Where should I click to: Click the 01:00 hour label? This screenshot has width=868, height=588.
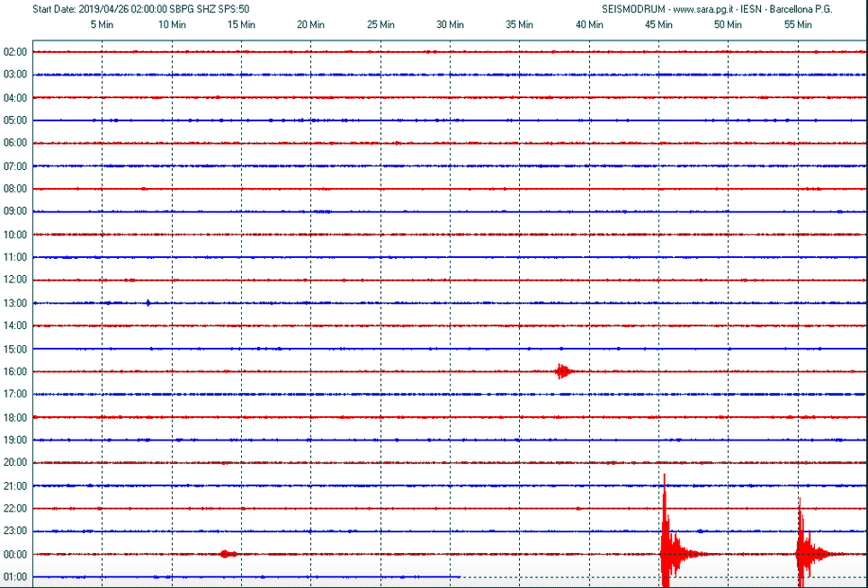pyautogui.click(x=15, y=577)
